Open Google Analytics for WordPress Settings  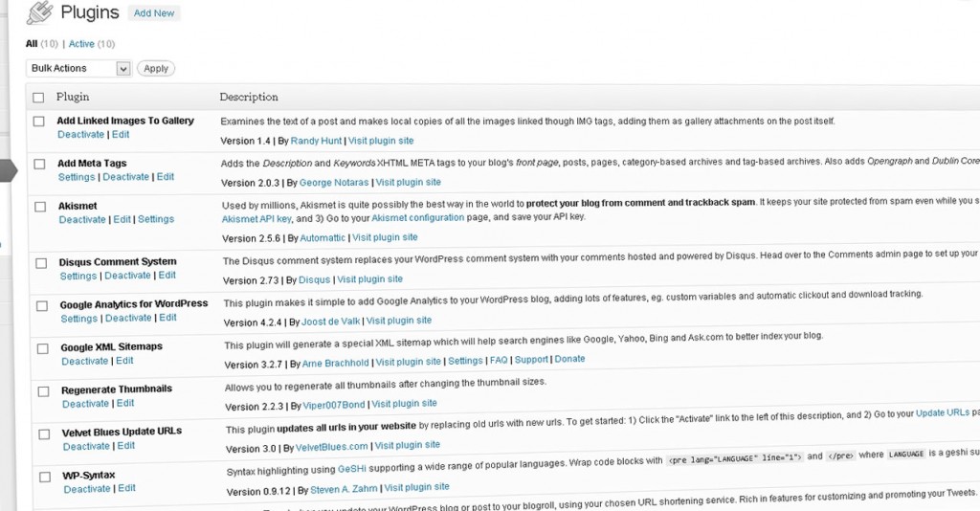(78, 318)
